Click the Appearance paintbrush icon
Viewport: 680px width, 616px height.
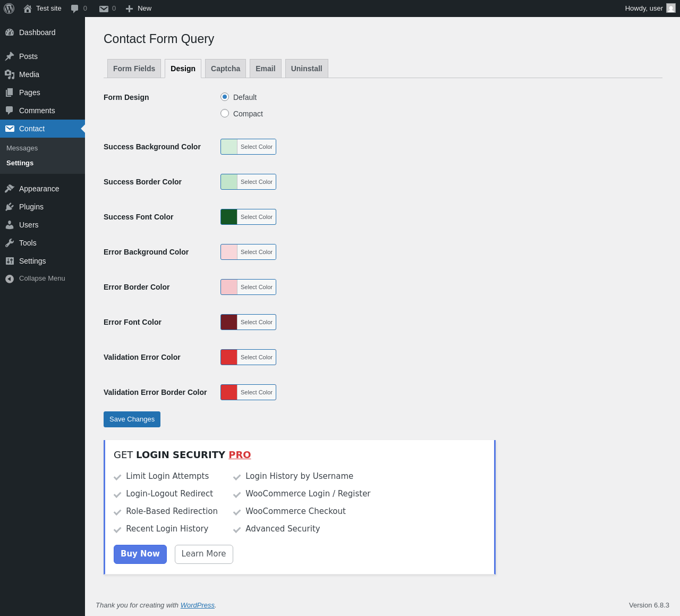10,189
